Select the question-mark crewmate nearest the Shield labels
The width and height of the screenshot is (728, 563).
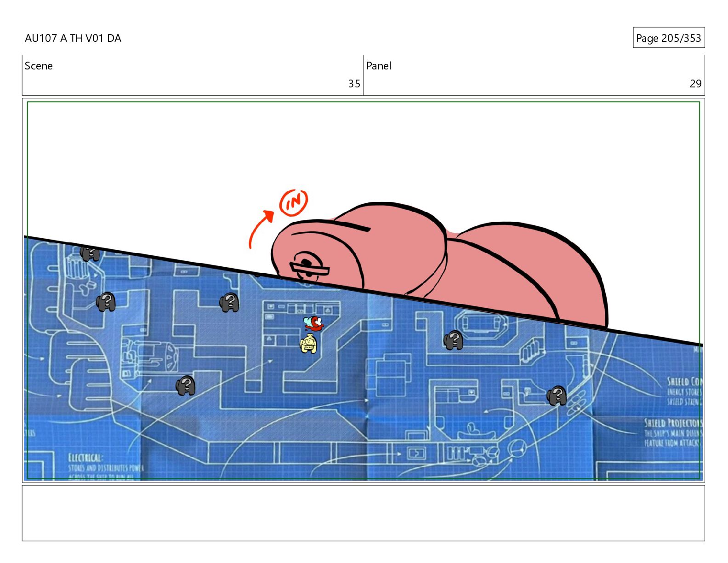pyautogui.click(x=557, y=396)
